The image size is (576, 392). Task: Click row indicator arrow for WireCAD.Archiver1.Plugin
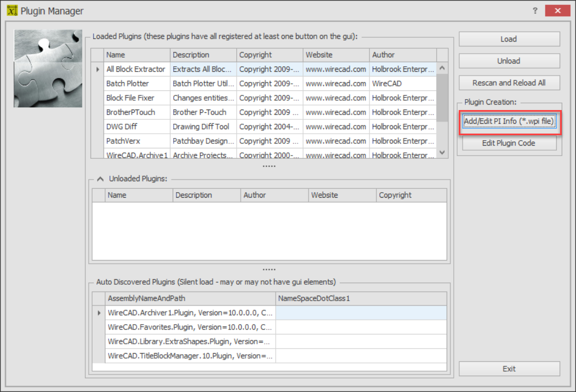99,313
